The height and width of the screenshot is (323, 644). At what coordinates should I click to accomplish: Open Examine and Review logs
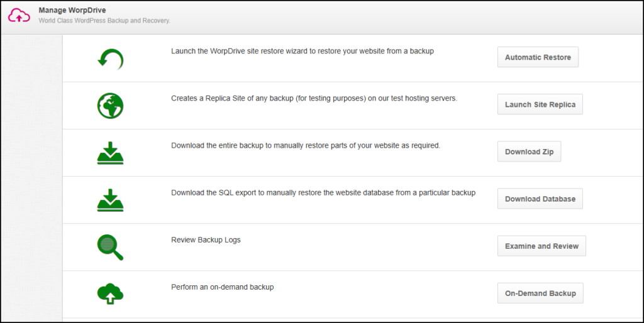(541, 246)
